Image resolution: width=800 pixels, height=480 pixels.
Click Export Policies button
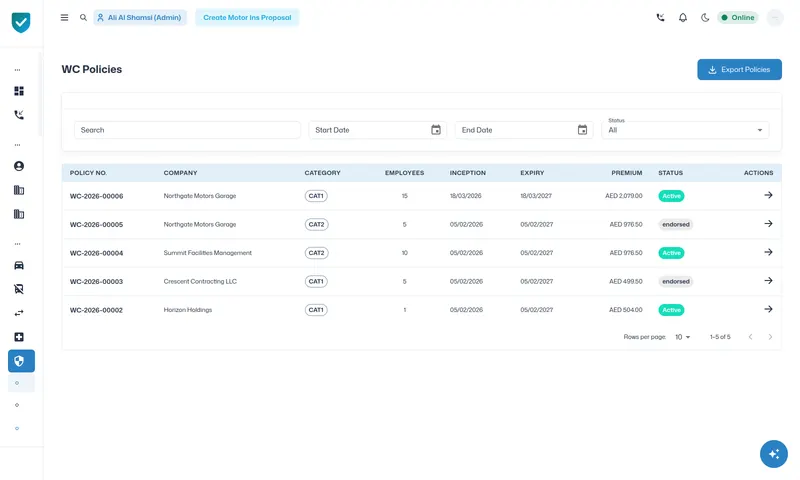tap(739, 69)
